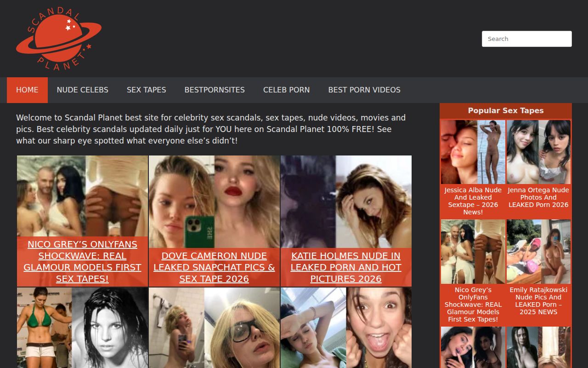This screenshot has height=368, width=588.
Task: Open the Nico Grey article headline link
Action: pyautogui.click(x=82, y=261)
